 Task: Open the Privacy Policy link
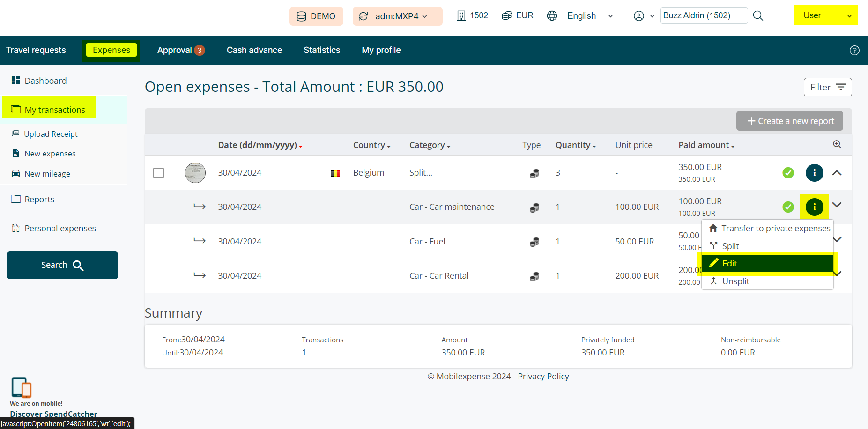(x=543, y=377)
